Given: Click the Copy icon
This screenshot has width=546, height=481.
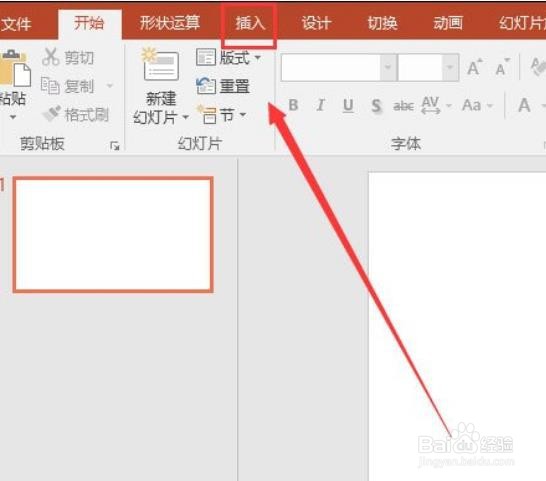Looking at the screenshot, I should [x=50, y=86].
